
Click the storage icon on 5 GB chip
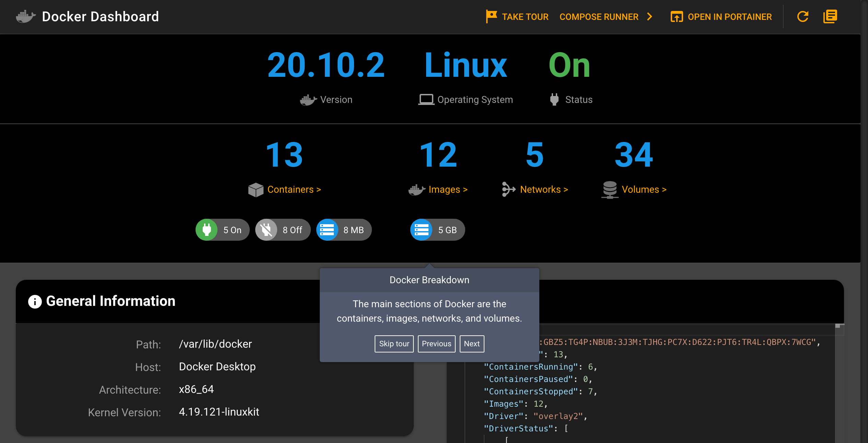[421, 230]
